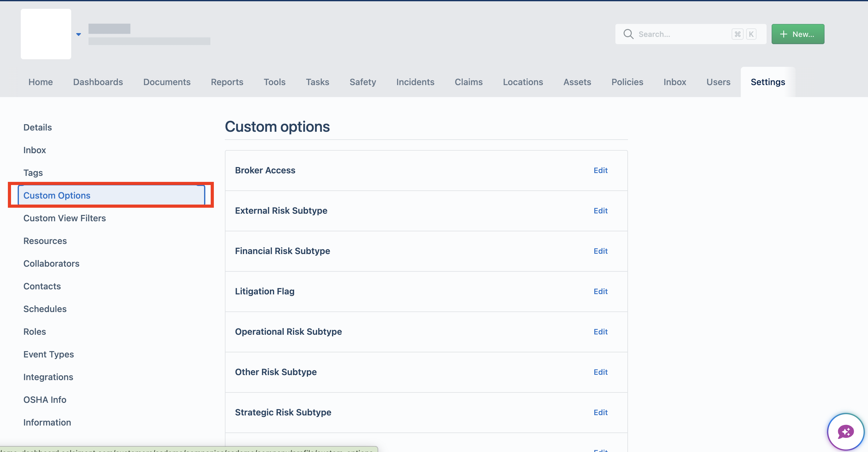The image size is (868, 452).
Task: Open Custom View Filters settings
Action: click(64, 218)
